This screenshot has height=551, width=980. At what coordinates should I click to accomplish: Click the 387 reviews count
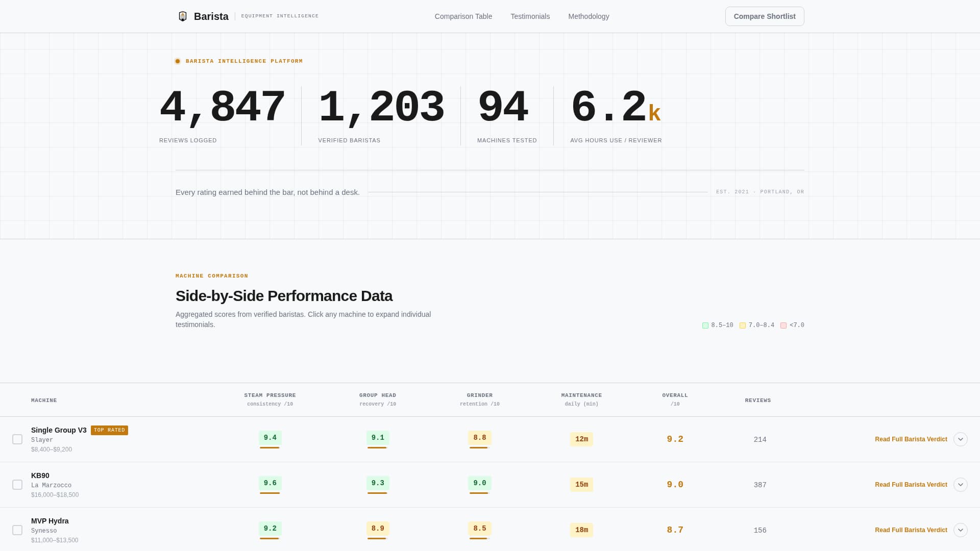click(760, 485)
